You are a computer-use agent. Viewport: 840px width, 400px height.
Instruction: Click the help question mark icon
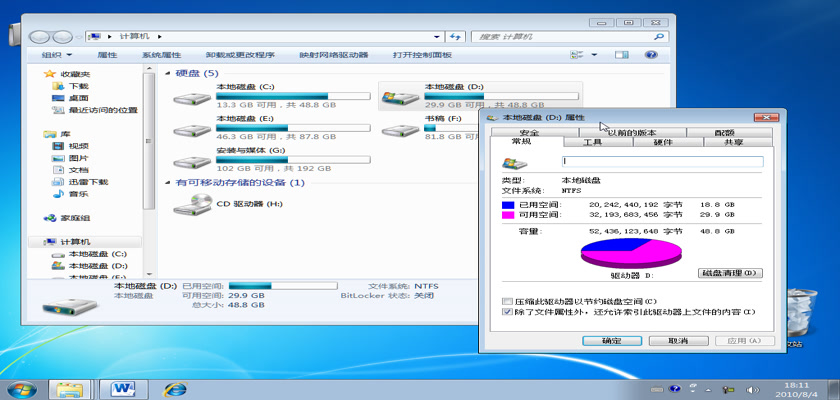click(x=651, y=55)
